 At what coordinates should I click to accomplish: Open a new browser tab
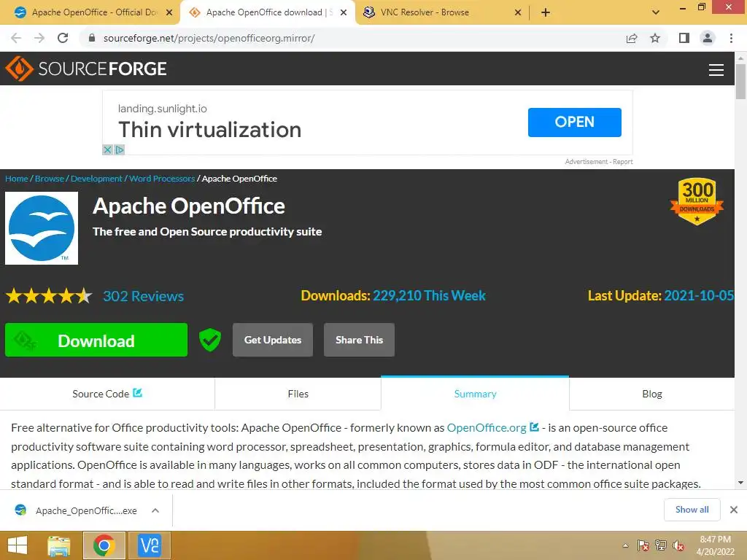(x=546, y=12)
